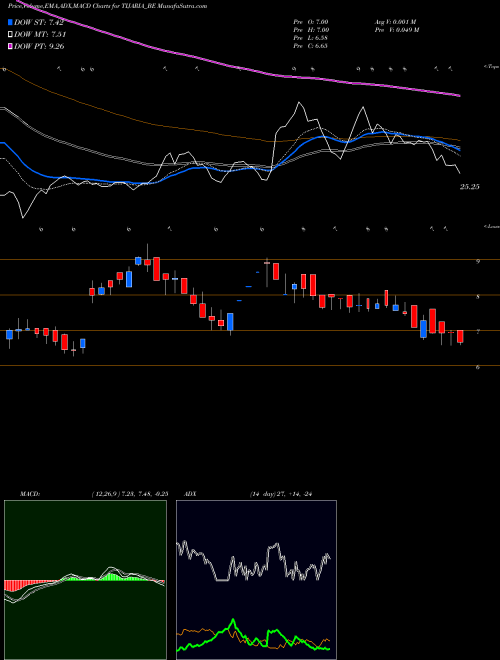Screen dimensions: 500x660
Task: Click the 'Pre V: 0.049 M' value
Action: pyautogui.click(x=397, y=30)
